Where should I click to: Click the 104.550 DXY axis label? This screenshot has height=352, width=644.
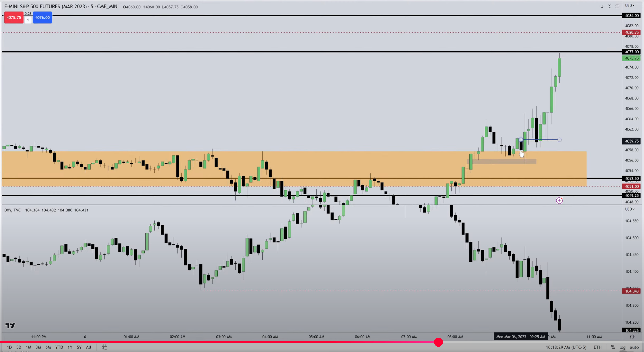632,221
